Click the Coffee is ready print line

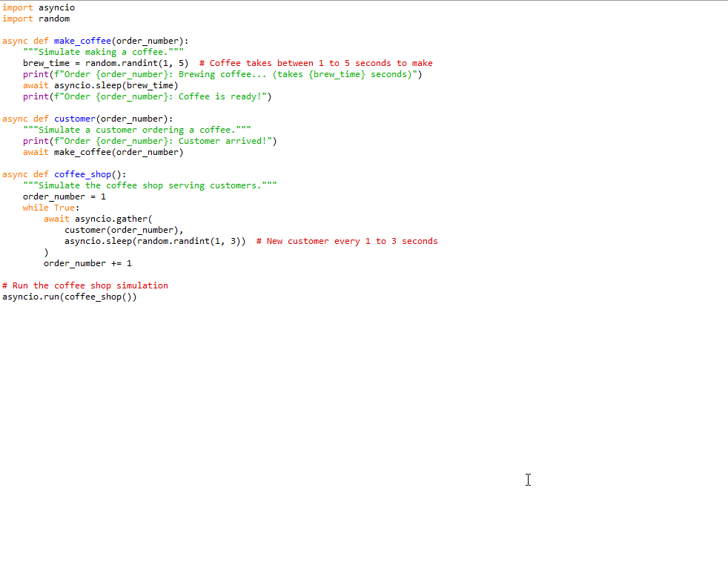tap(137, 96)
